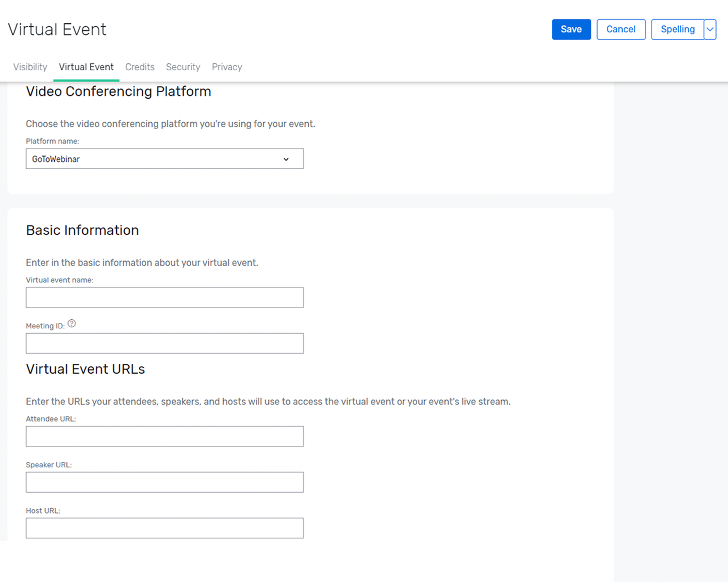This screenshot has height=582, width=728.
Task: Click the Host URL text box
Action: (165, 528)
